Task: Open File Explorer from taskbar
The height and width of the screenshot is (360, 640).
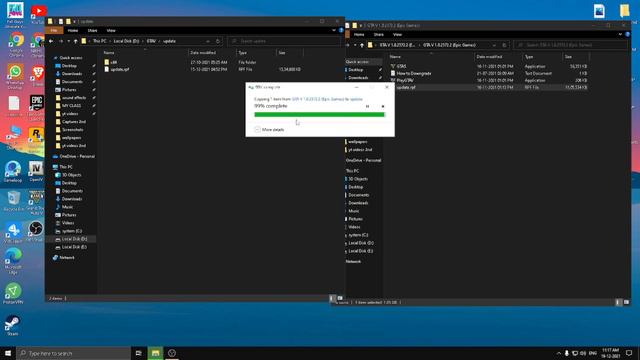Action: tap(156, 353)
